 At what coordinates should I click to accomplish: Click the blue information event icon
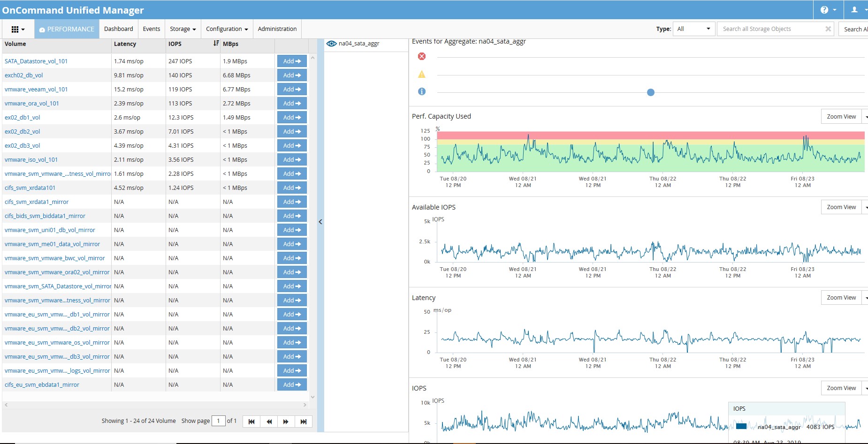click(422, 91)
